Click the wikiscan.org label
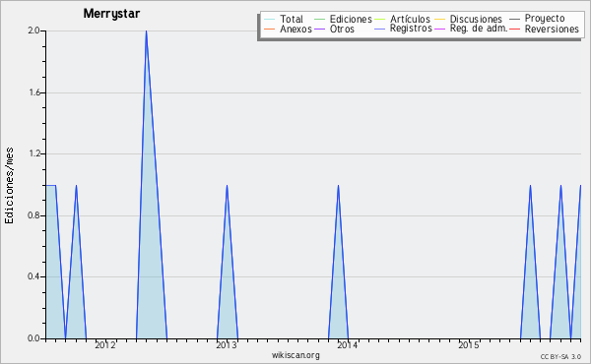The height and width of the screenshot is (364, 591). pos(295,355)
